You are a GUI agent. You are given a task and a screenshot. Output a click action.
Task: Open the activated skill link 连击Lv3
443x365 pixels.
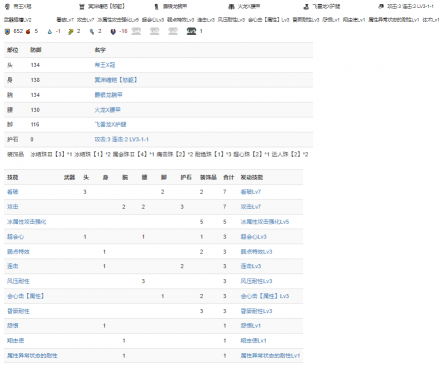pos(251,266)
